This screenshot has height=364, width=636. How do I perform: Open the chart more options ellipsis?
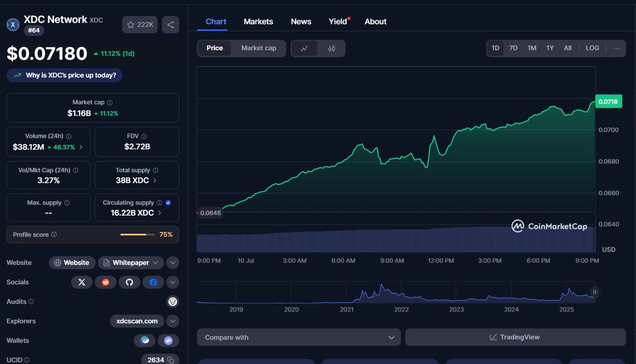coord(617,48)
